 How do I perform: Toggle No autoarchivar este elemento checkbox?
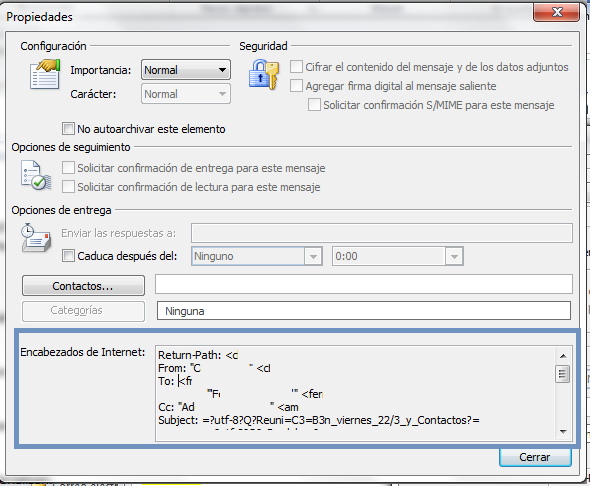click(68, 129)
